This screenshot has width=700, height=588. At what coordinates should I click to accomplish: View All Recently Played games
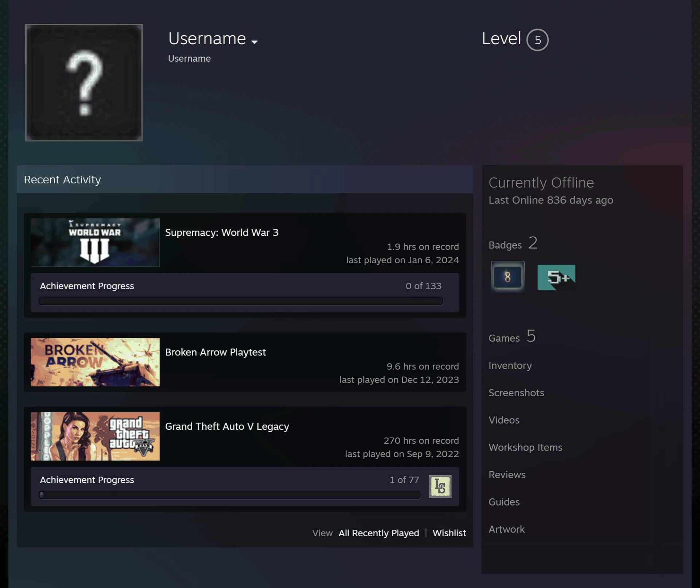pyautogui.click(x=379, y=533)
